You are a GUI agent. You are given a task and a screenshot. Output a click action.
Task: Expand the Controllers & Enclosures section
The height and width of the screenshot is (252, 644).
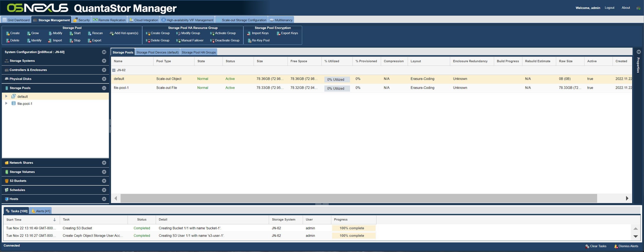(x=104, y=70)
